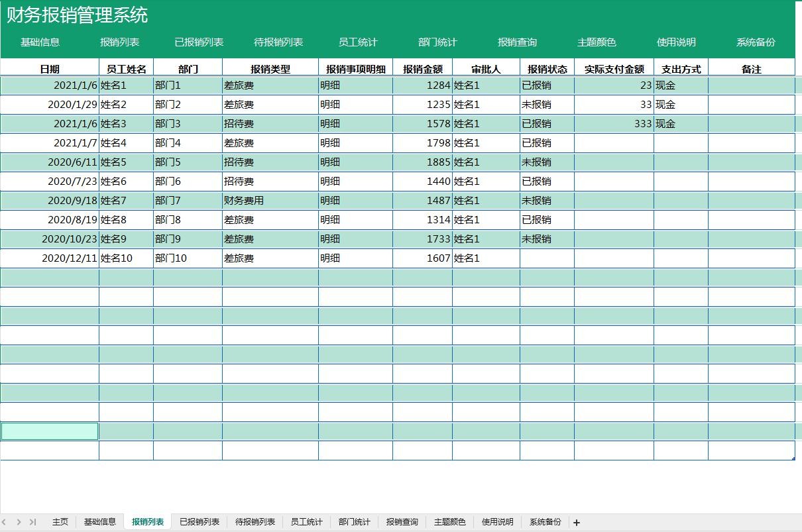The image size is (802, 532).
Task: Open 基础信息 from the green navigation bar
Action: point(40,42)
